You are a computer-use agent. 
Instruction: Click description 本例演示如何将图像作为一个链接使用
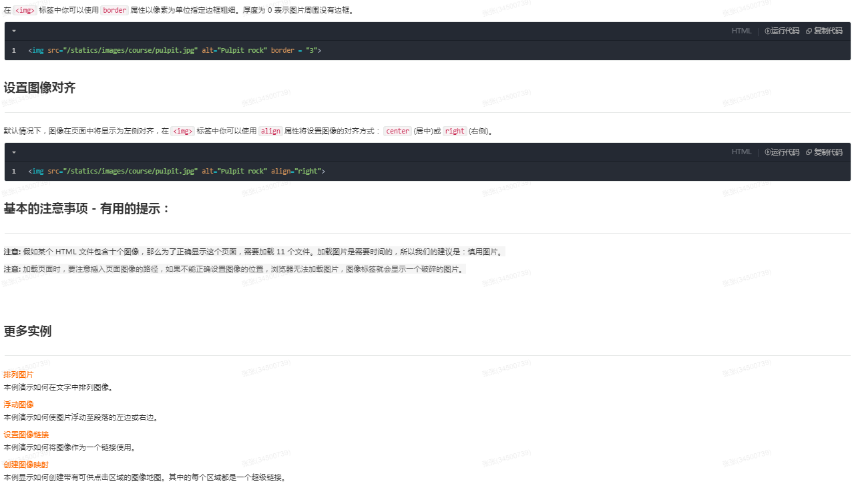(70, 447)
